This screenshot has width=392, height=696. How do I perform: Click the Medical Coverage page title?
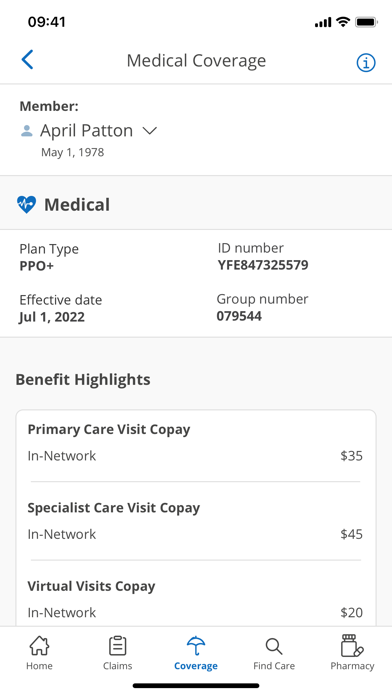pyautogui.click(x=196, y=61)
